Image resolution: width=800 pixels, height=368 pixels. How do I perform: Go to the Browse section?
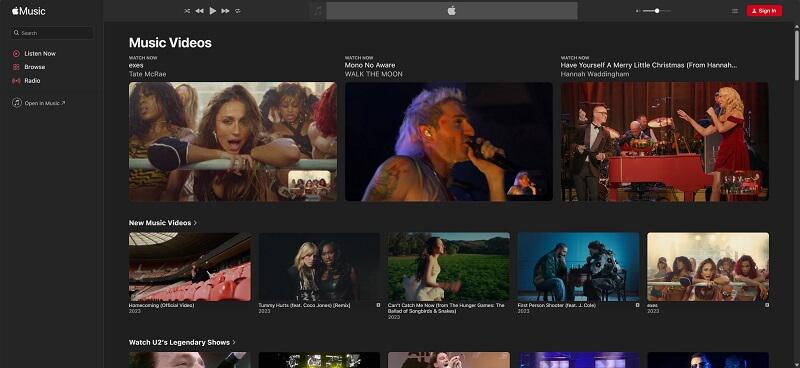click(x=35, y=67)
